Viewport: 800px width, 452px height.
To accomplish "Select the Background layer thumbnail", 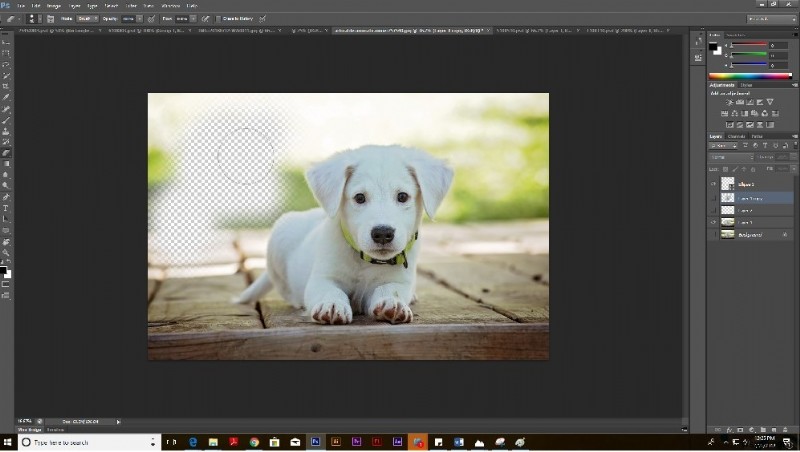I will point(727,234).
